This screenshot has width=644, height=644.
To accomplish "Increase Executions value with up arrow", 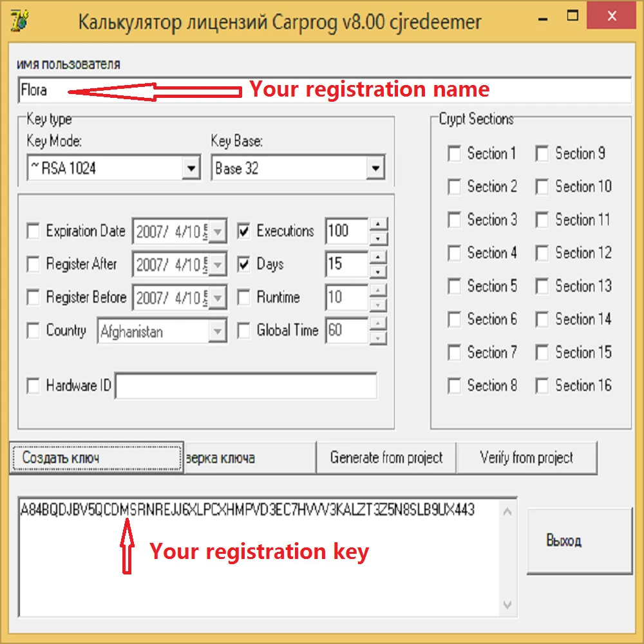I will 378,224.
